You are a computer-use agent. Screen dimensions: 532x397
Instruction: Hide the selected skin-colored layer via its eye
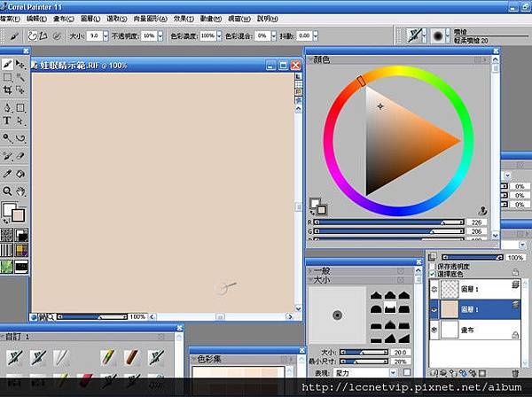434,309
